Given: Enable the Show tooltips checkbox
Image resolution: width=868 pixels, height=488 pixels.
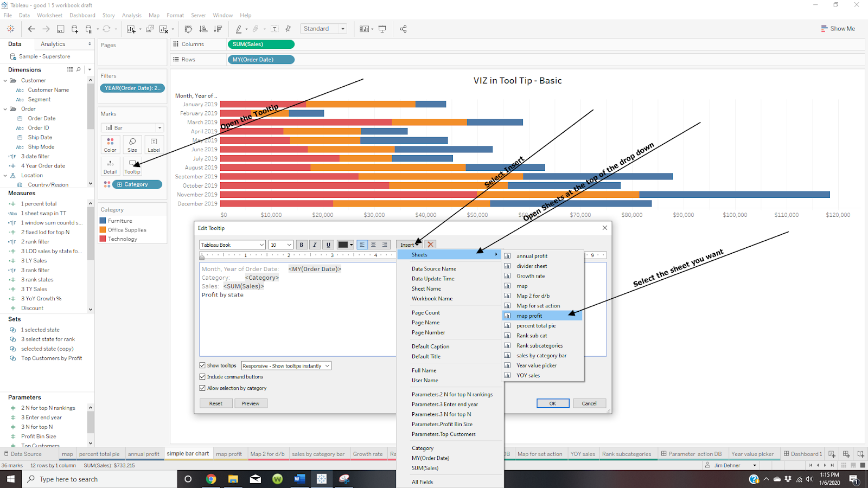Looking at the screenshot, I should click(x=202, y=365).
